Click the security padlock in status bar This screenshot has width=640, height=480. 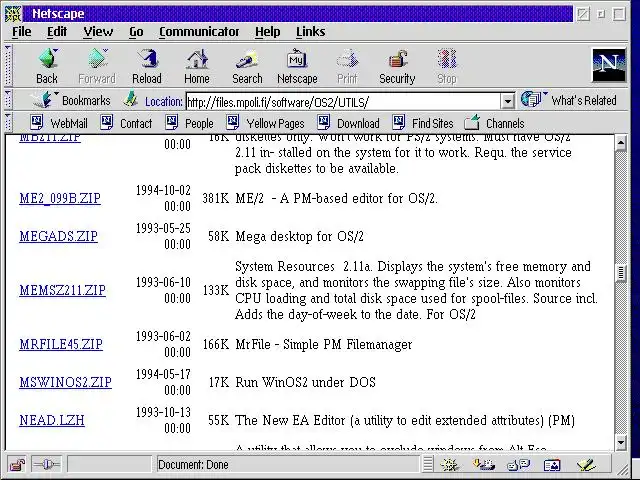17,464
